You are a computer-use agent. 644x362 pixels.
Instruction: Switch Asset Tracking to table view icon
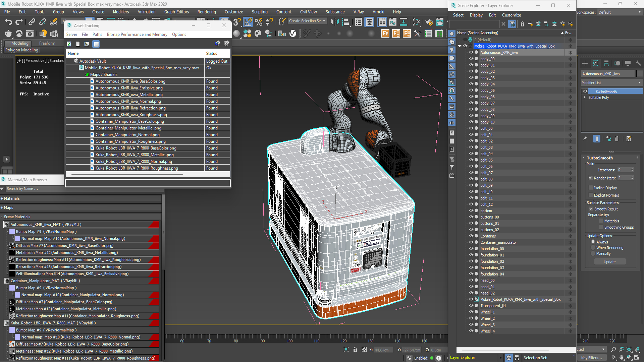pos(96,44)
